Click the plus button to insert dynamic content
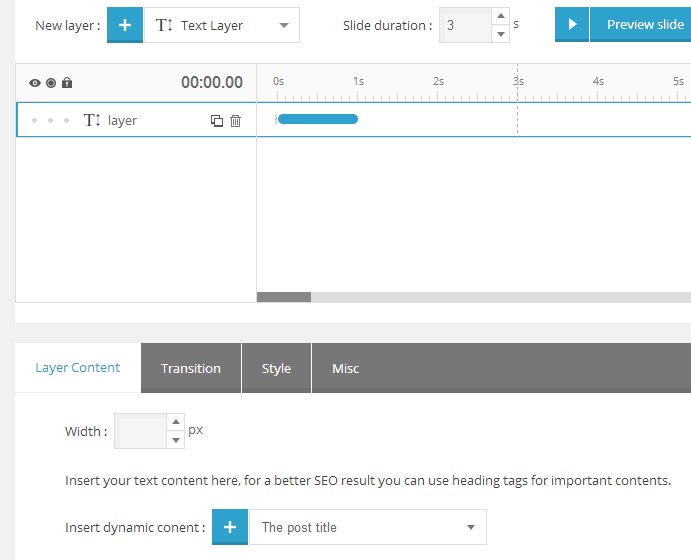The width and height of the screenshot is (691, 560). click(x=230, y=527)
